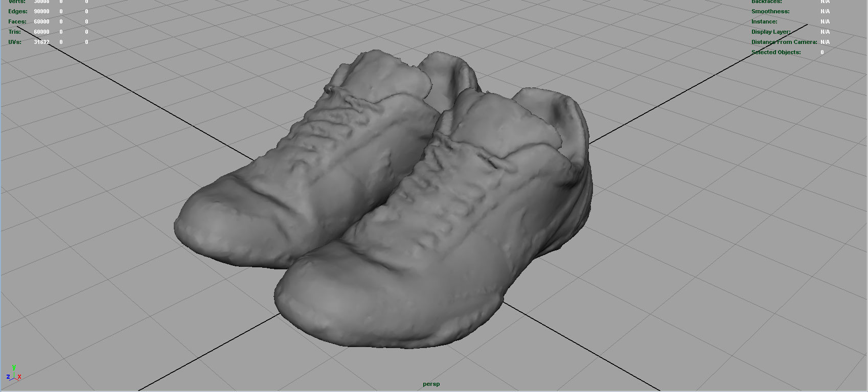Click the Display Layer: HUD label
This screenshot has height=392, width=868.
point(771,32)
